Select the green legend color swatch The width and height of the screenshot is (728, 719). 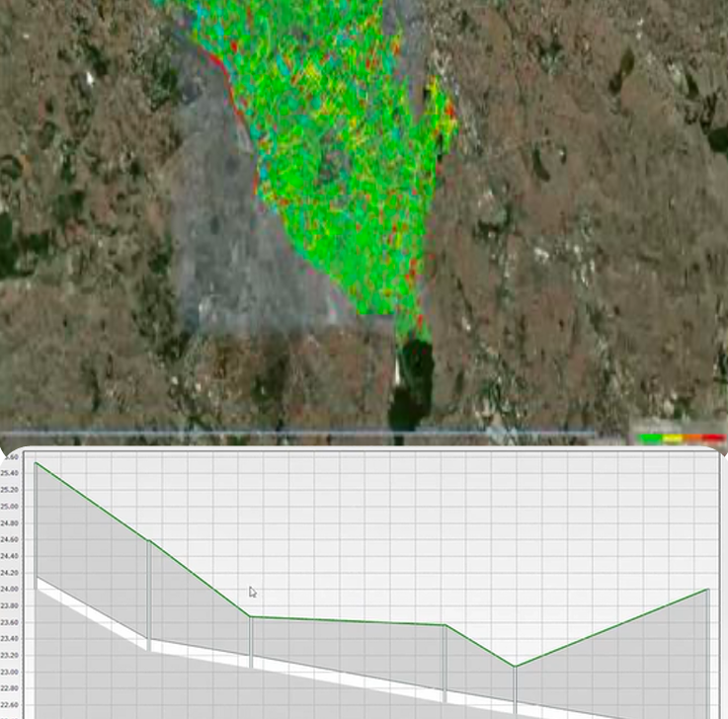[x=651, y=439]
